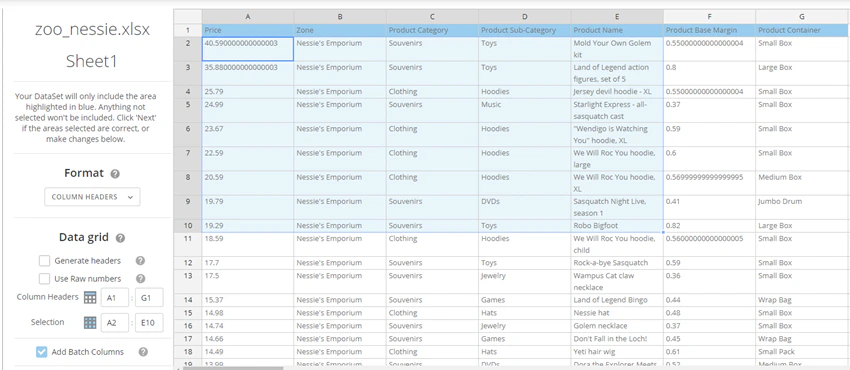Viewport: 850px width, 370px height.
Task: Click the Golem necklace cell
Action: [617, 326]
